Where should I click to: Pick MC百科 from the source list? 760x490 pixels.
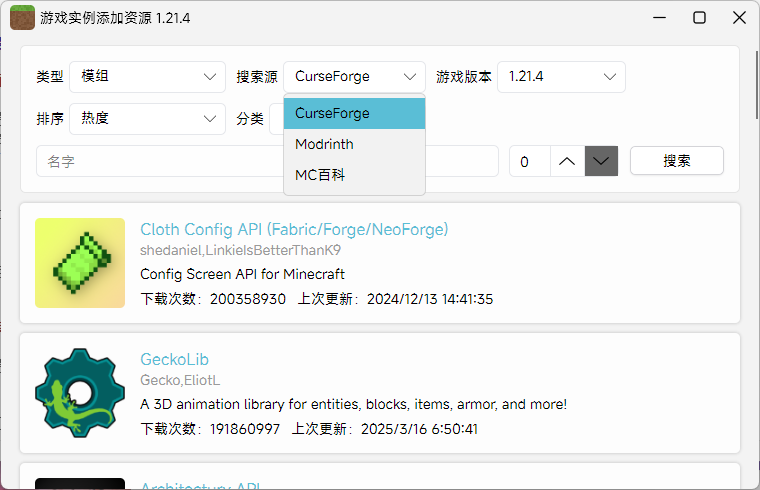point(354,175)
